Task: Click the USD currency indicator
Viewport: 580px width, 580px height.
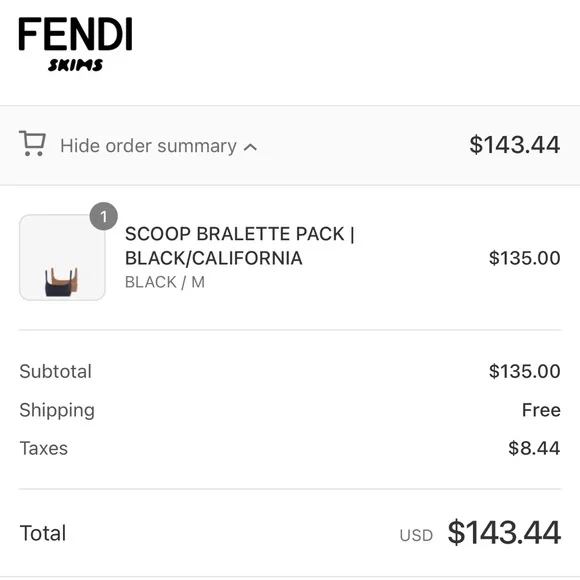Action: point(416,535)
